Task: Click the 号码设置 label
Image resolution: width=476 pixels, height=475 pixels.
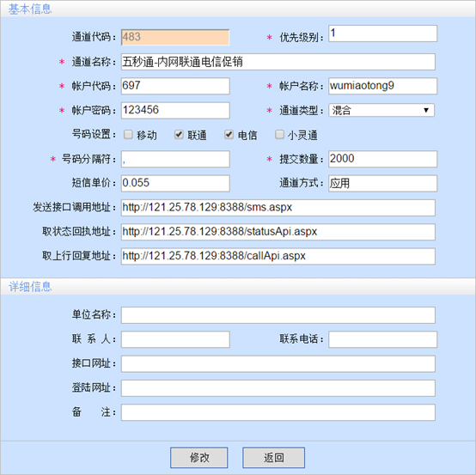Action: tap(94, 134)
